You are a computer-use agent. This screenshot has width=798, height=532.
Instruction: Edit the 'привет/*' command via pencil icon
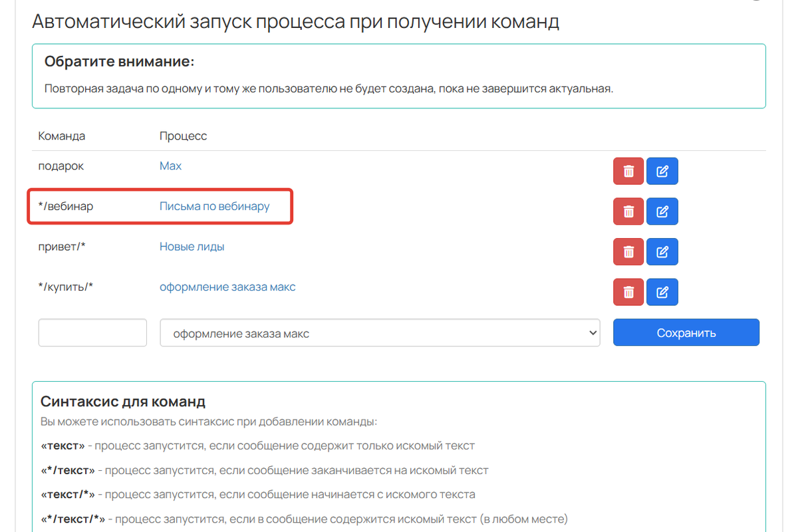[x=662, y=251]
